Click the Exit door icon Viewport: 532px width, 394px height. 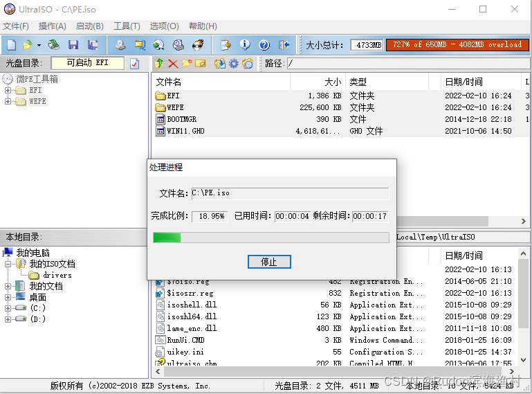click(284, 45)
